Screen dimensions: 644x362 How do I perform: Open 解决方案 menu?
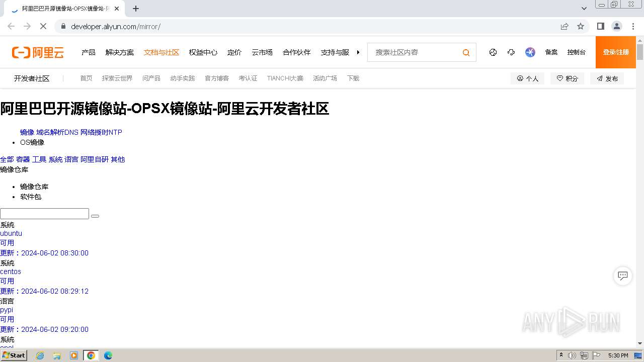(x=120, y=52)
